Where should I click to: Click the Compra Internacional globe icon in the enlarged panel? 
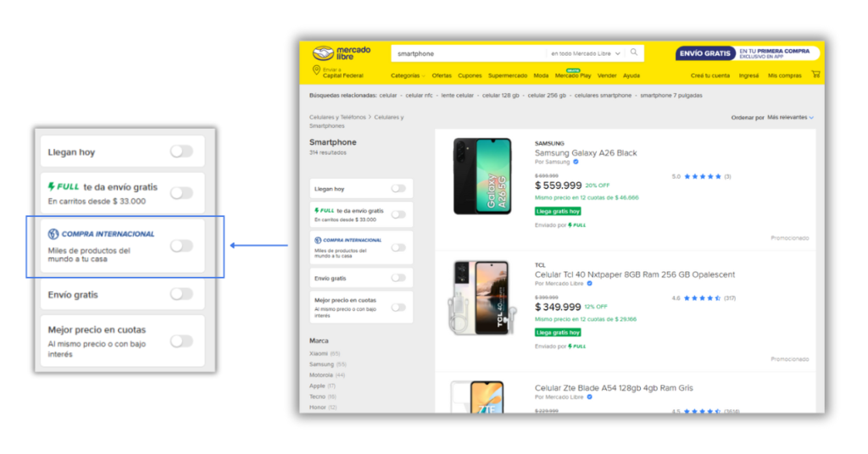pos(53,234)
